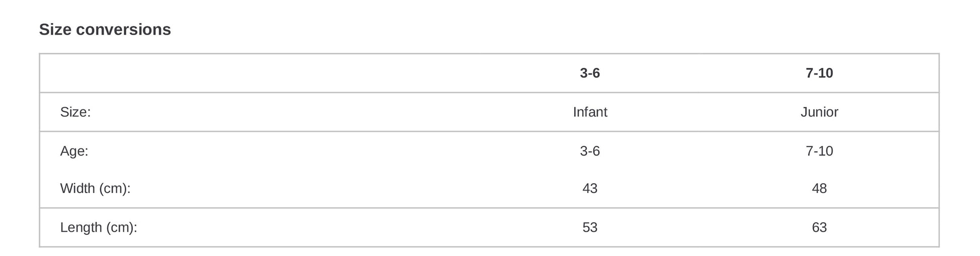Click the empty top-left header cell

(x=252, y=73)
